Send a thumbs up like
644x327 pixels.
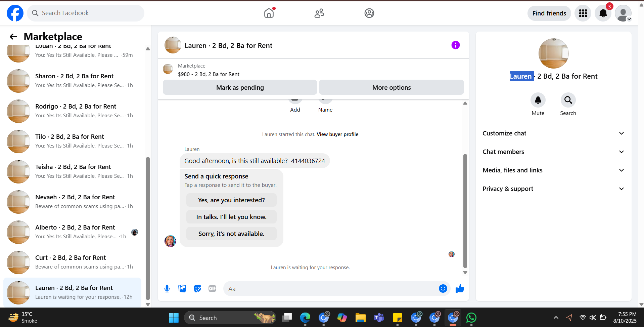[x=460, y=289]
